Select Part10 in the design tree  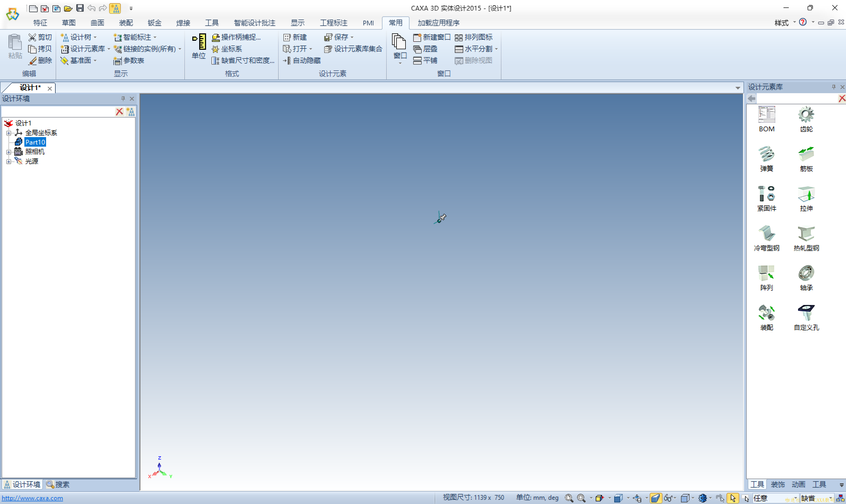[x=35, y=142]
